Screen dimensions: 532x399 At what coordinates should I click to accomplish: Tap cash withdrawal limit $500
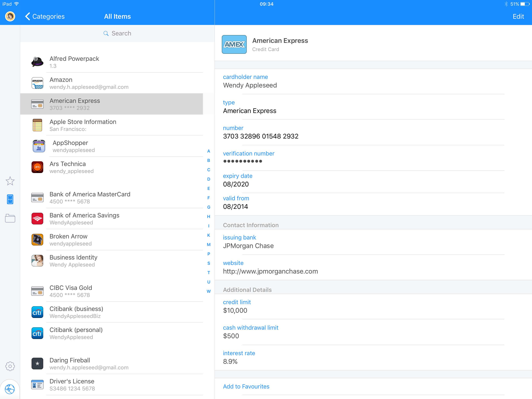coord(231,336)
